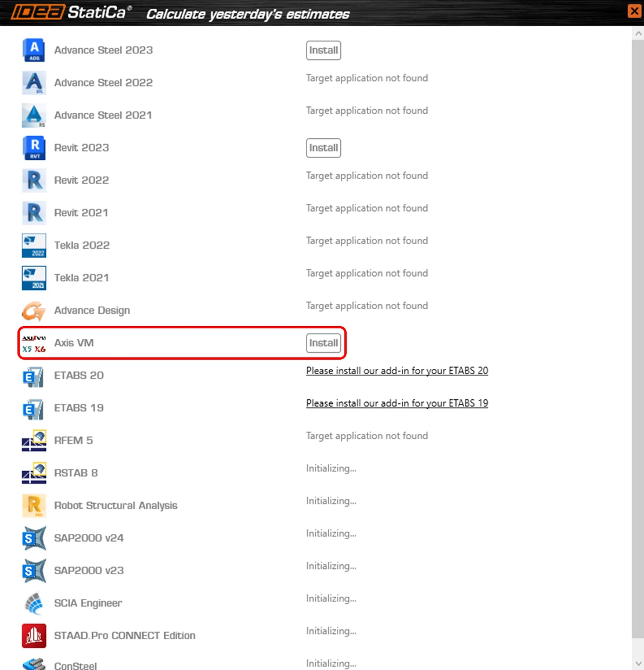Click the SAP2000 v24 icon
The width and height of the screenshot is (644, 670).
(34, 538)
